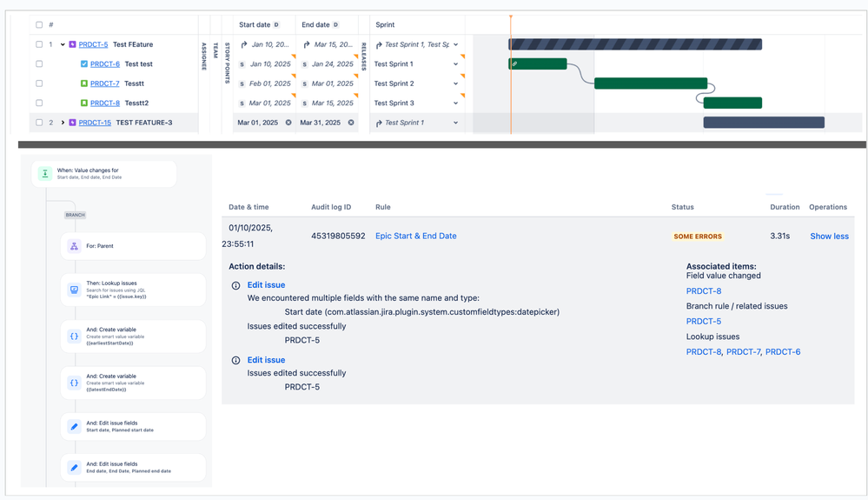The image size is (868, 500).
Task: Open sprint dropdown for PRDCT-5 row
Action: click(x=455, y=44)
